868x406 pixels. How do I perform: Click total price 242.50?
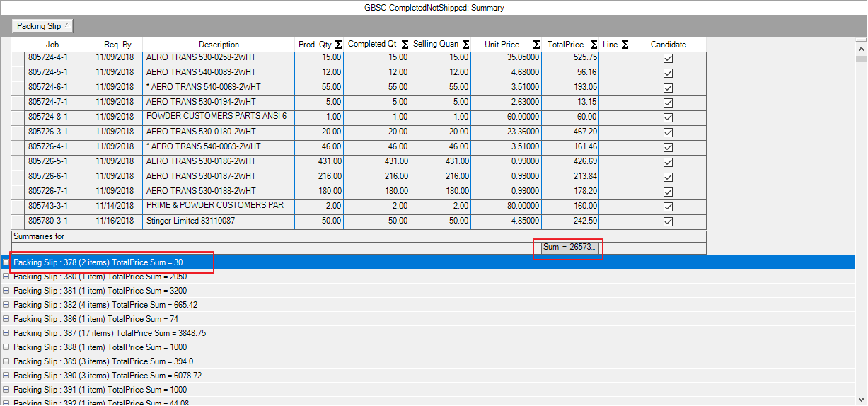570,221
